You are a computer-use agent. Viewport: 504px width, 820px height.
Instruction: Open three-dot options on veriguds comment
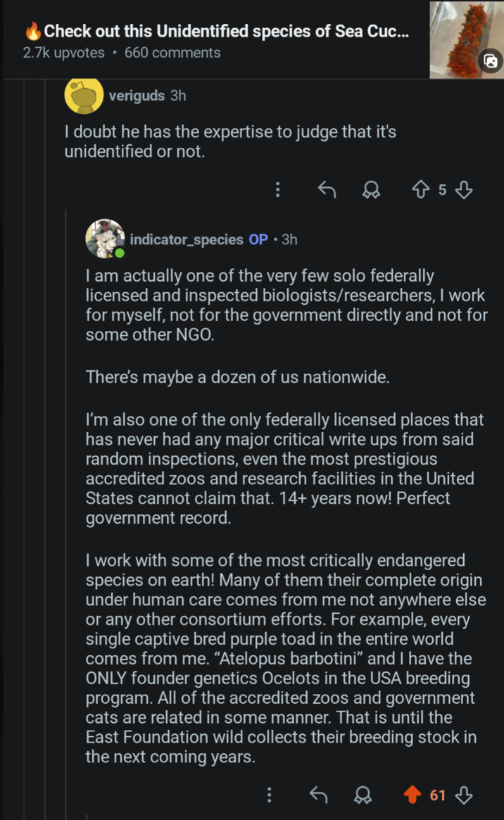(x=277, y=189)
